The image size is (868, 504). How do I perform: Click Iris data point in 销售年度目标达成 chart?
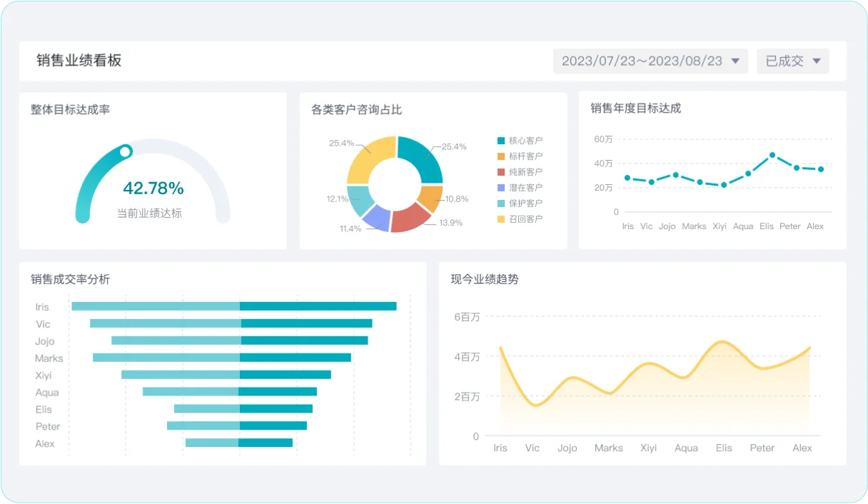click(x=627, y=178)
